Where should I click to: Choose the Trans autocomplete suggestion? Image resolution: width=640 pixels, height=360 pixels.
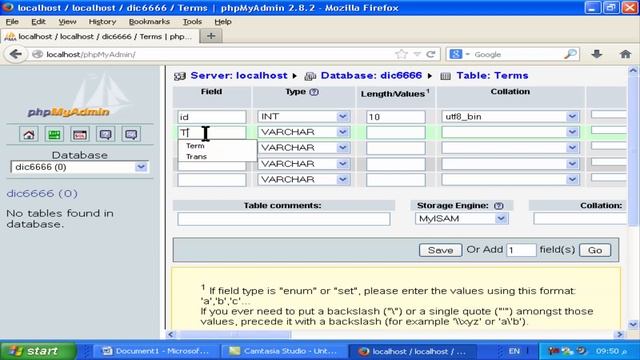(196, 157)
